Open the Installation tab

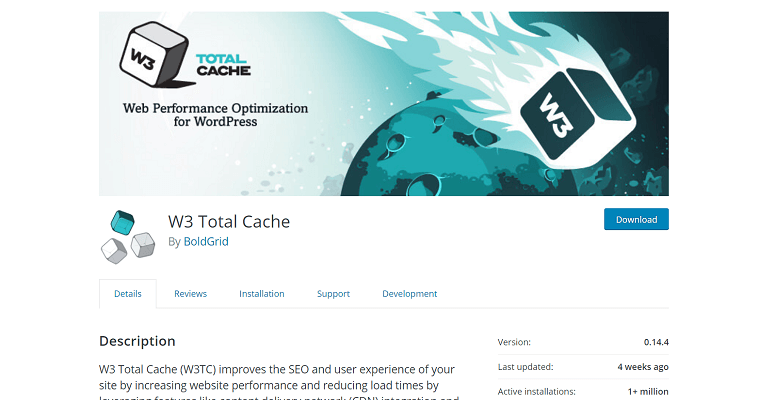pos(261,294)
